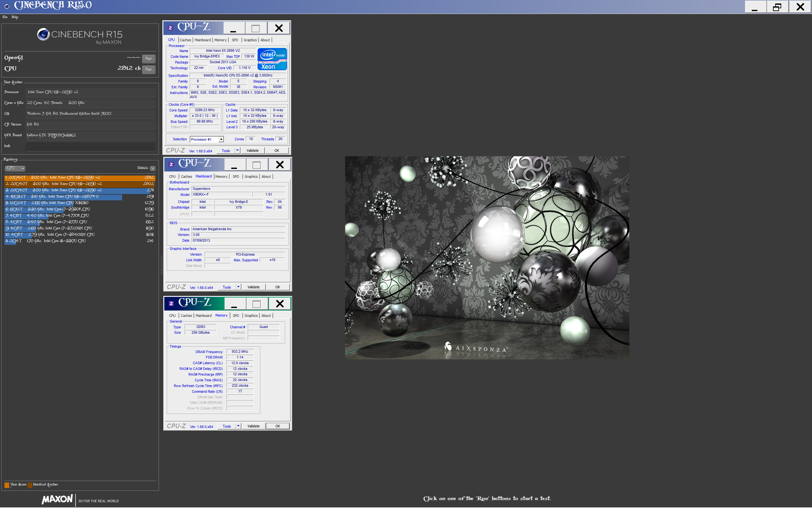Open the Processor #1 selection dropdown
The image size is (812, 508).
click(x=207, y=139)
